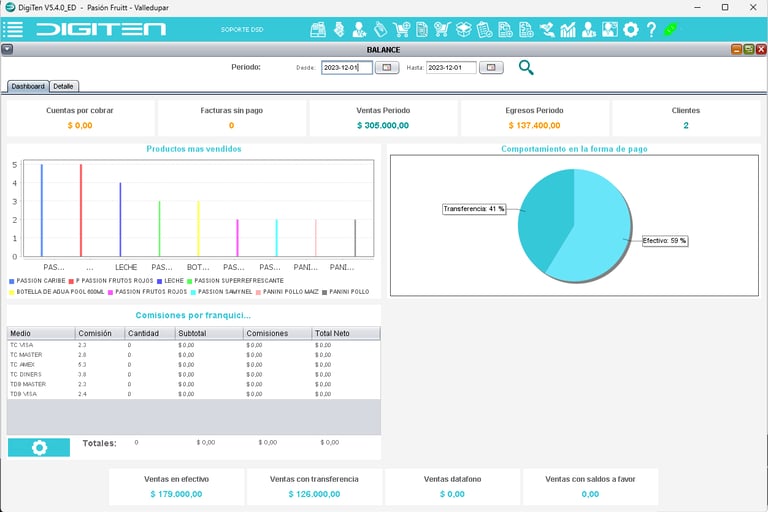Switch to the Dashboard tab
768x512 pixels.
click(28, 86)
